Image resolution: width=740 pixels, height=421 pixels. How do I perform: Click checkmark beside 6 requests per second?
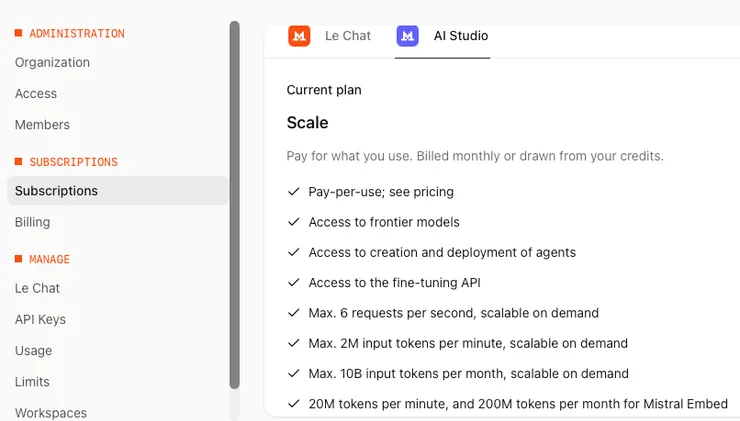coord(294,313)
